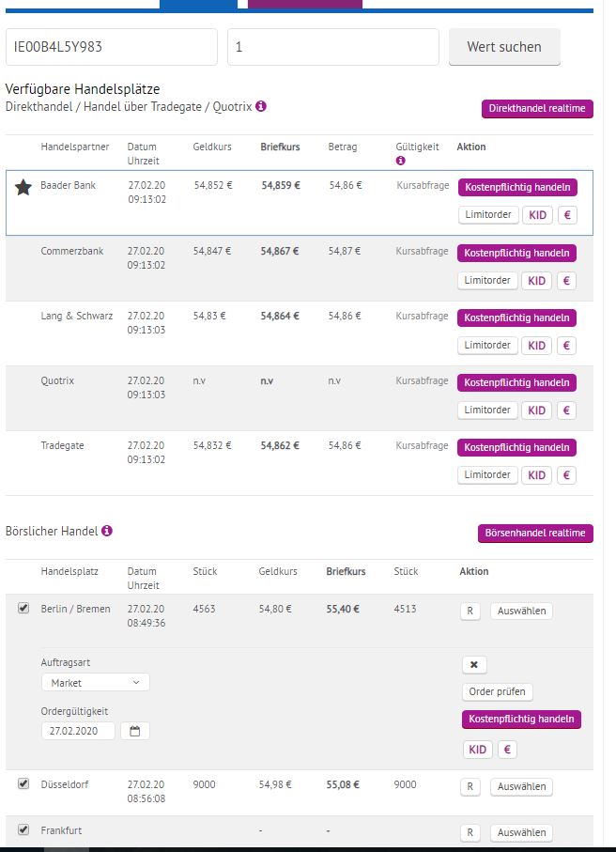The image size is (616, 852).
Task: Click the info icon beside Direkthandel heading
Action: (261, 106)
